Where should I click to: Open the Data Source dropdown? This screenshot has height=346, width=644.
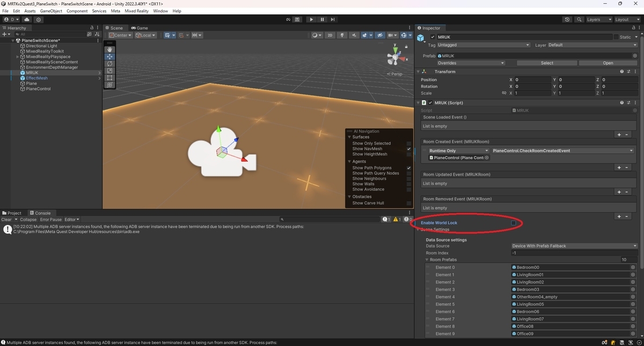[574, 246]
